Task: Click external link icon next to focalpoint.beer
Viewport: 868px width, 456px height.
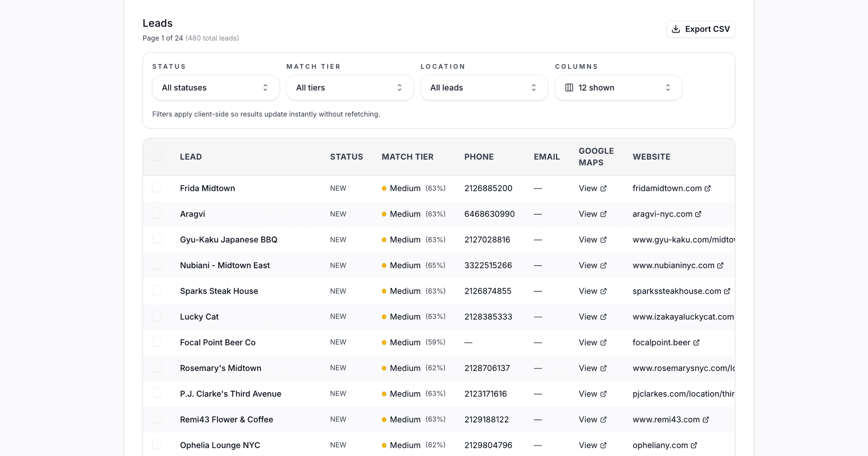Action: tap(696, 342)
